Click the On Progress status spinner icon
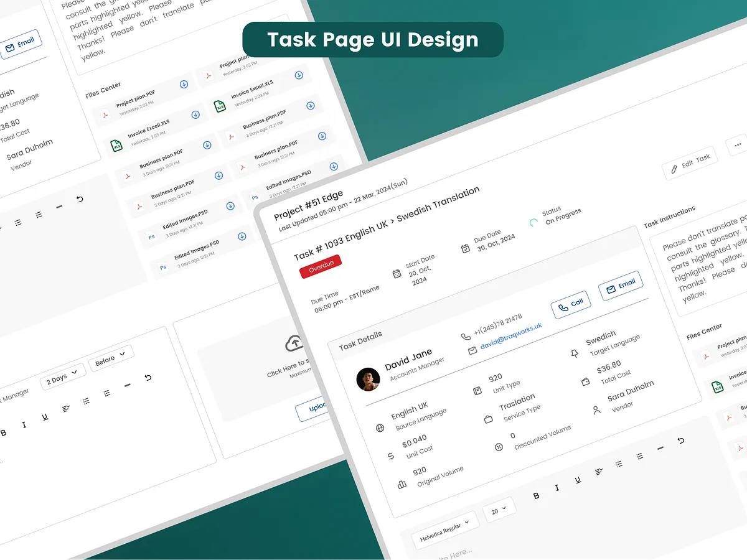The image size is (747, 560). point(533,223)
